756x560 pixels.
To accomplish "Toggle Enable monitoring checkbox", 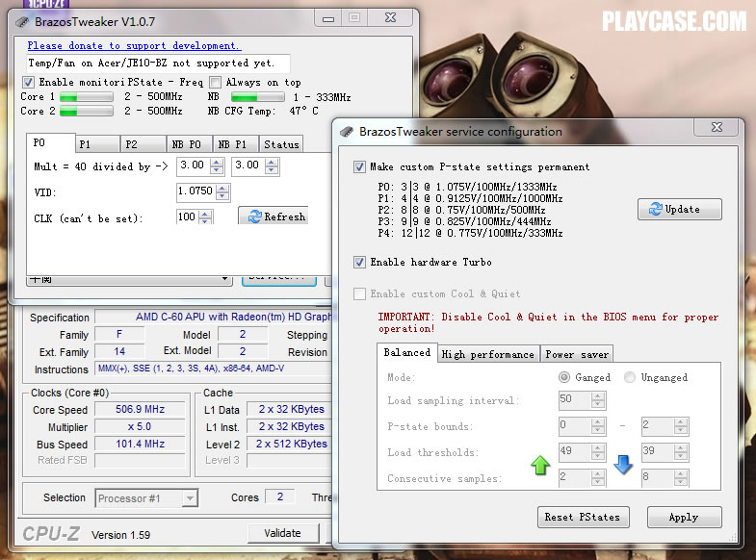I will (x=29, y=82).
